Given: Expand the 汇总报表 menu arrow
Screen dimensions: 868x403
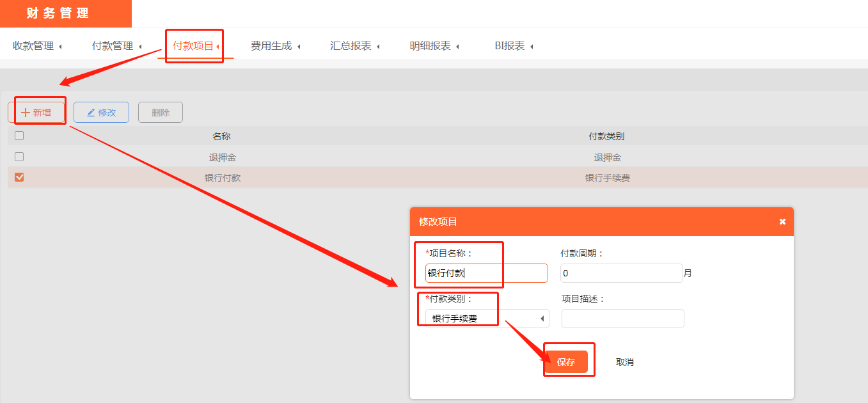Looking at the screenshot, I should (378, 47).
